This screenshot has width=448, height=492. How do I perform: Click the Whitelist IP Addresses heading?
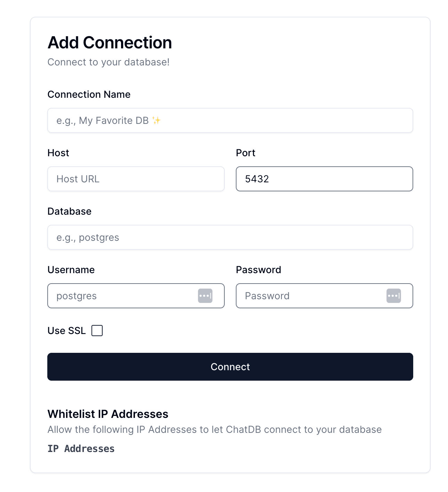pyautogui.click(x=108, y=414)
